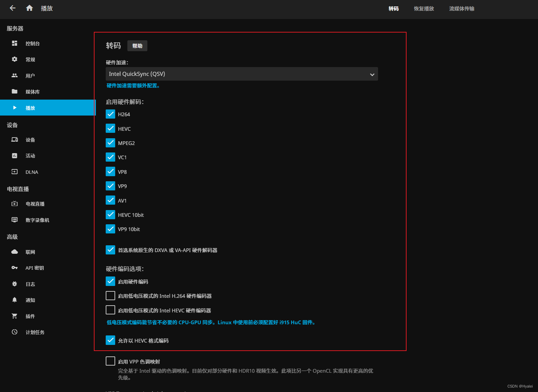Image resolution: width=538 pixels, height=392 pixels.
Task: Click the 通知 bell icon
Action: click(15, 300)
